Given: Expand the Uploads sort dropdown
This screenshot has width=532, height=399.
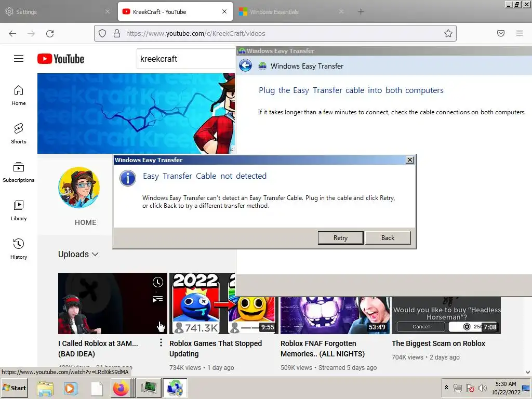Looking at the screenshot, I should click(78, 254).
